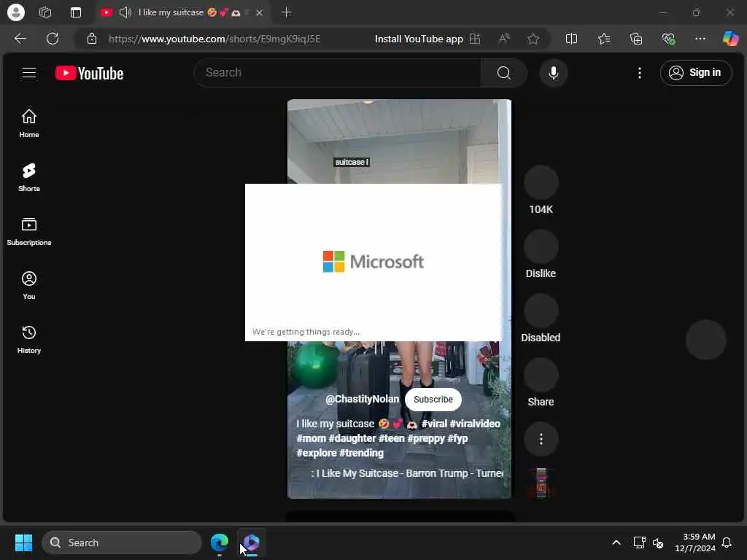Open the notifications bell

click(727, 542)
